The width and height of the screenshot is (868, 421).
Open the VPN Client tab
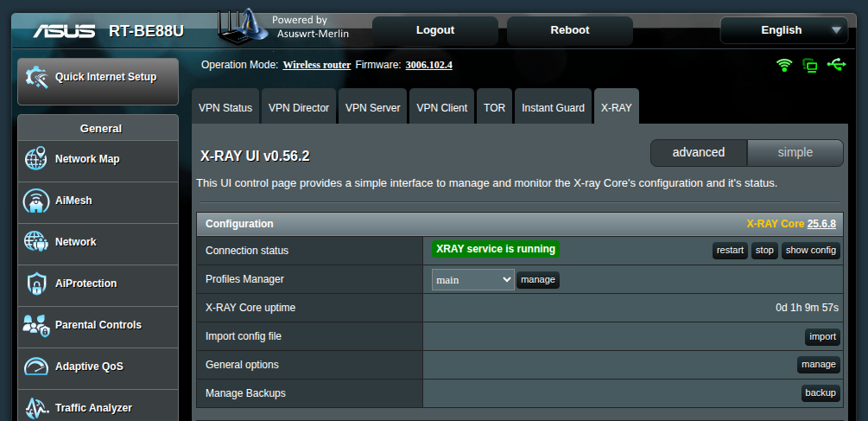[441, 108]
